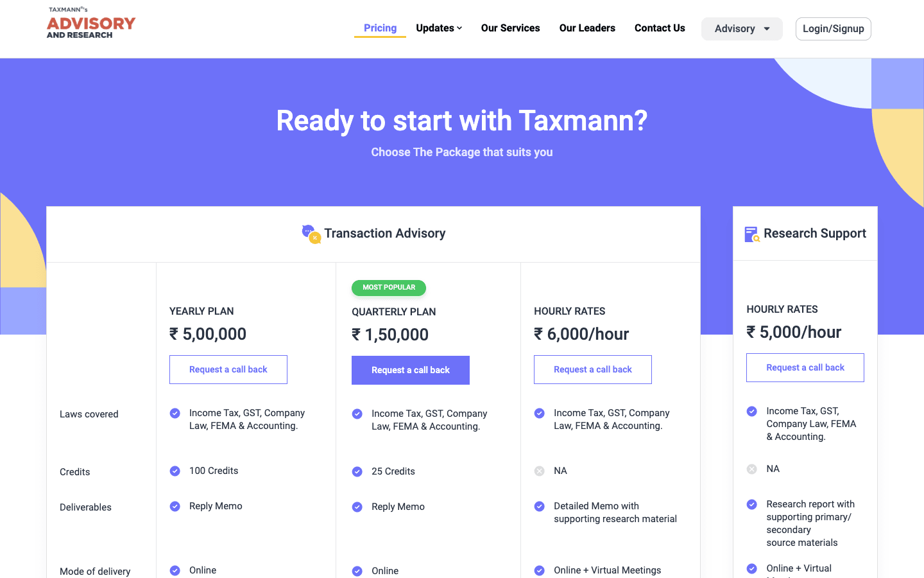Click check icon beside Research report deliverable

click(752, 504)
